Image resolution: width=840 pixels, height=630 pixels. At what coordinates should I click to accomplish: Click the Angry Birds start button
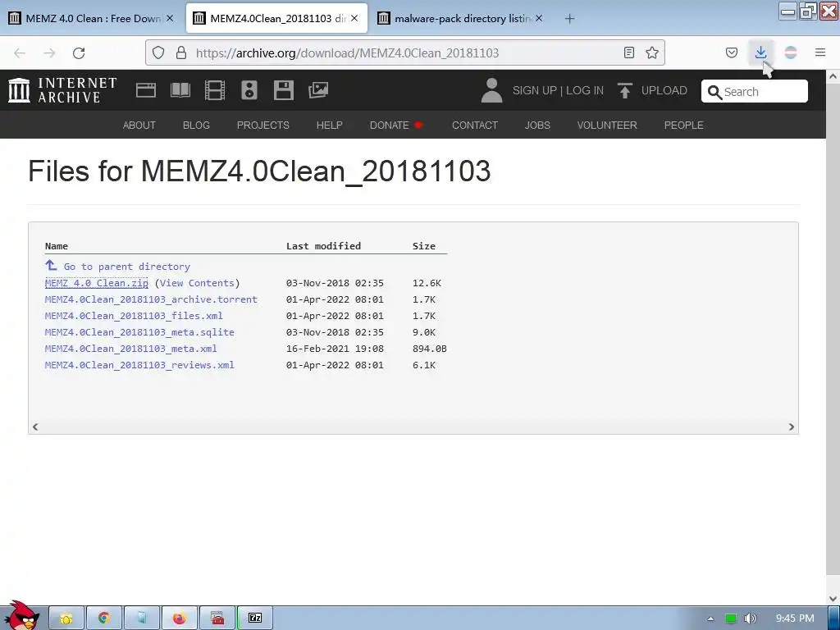[21, 615]
